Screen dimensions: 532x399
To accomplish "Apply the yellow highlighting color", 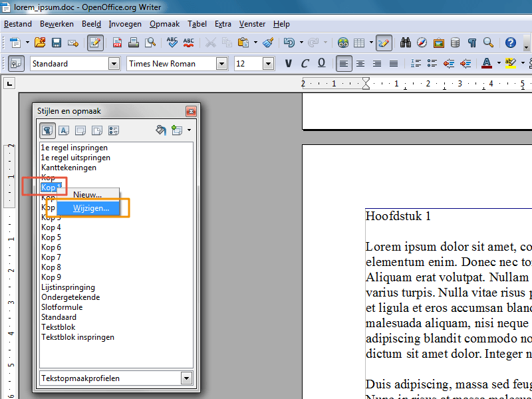I will point(511,63).
